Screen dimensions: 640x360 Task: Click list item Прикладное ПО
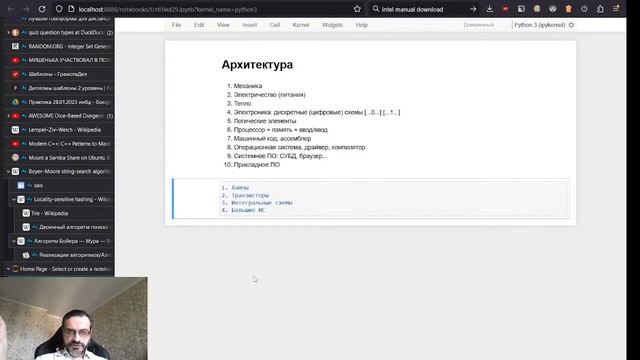(x=256, y=164)
